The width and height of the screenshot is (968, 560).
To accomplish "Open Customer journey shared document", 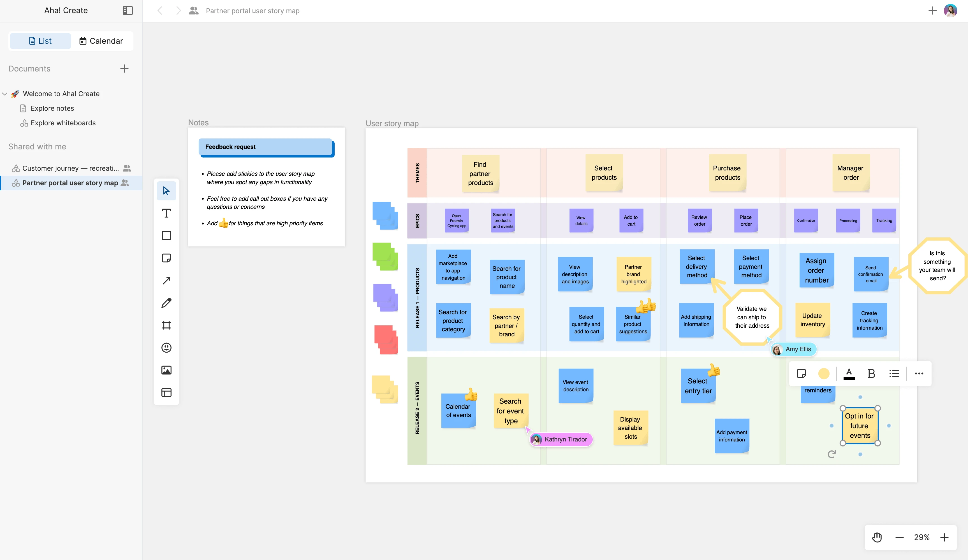I will pyautogui.click(x=70, y=168).
